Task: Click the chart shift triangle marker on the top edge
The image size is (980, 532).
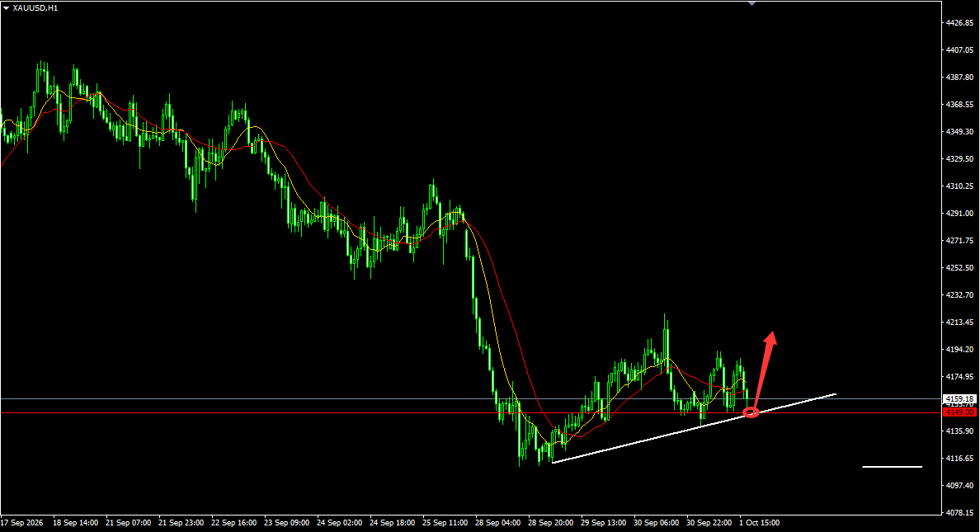Action: (751, 4)
